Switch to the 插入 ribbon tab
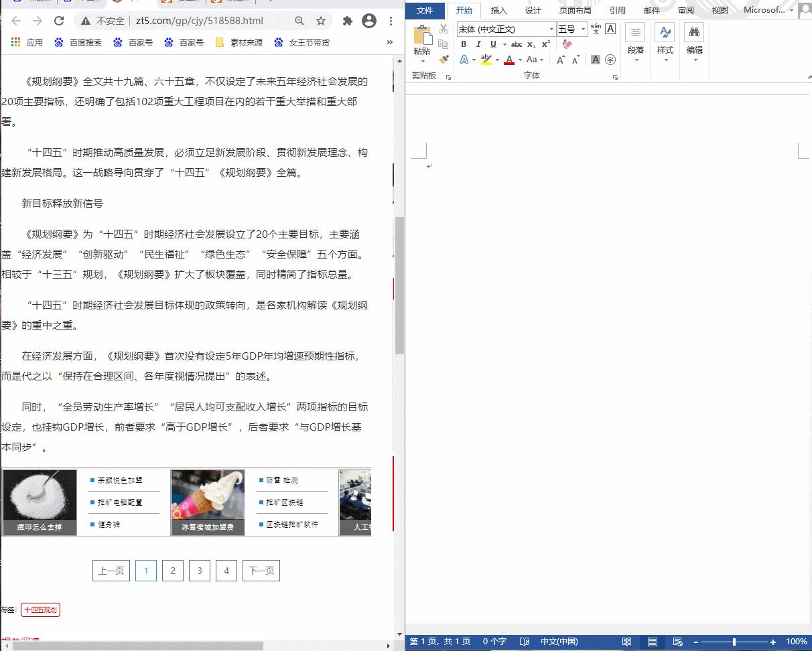The image size is (812, 651). tap(498, 10)
